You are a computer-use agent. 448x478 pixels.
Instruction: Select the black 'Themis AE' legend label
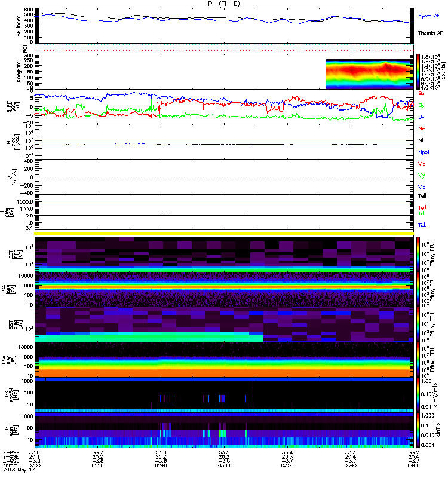430,33
